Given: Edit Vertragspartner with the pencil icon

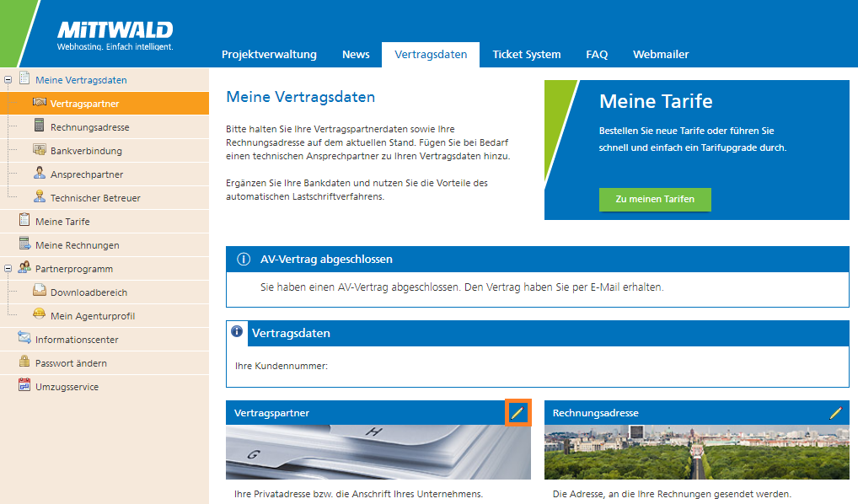Looking at the screenshot, I should coord(517,413).
